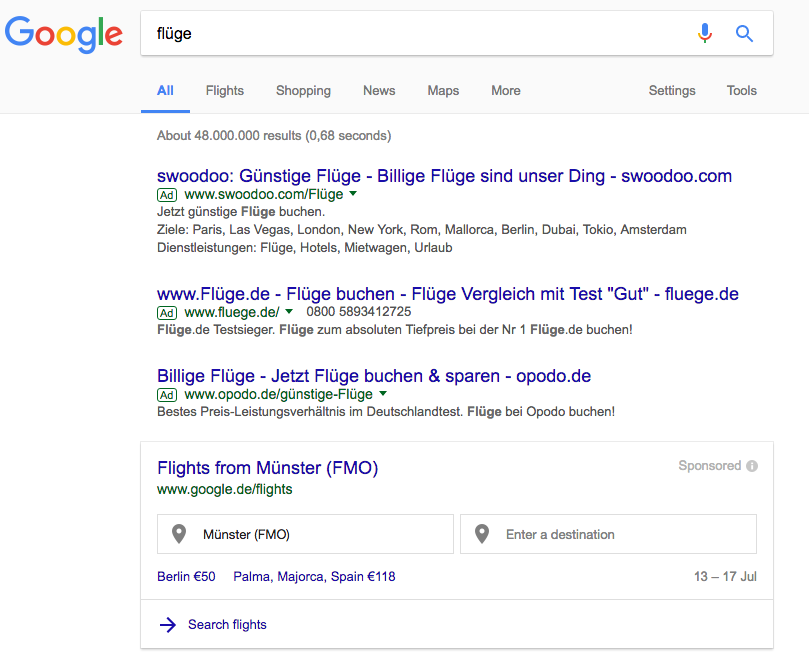Screen dimensions: 809x659
Task: Click the Google logo
Action: (x=64, y=34)
